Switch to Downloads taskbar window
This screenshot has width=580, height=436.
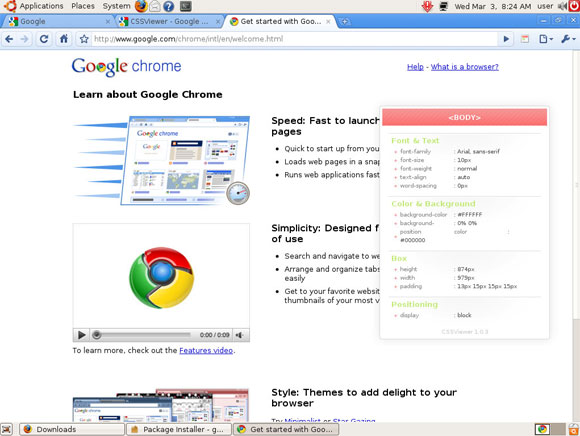coord(72,429)
